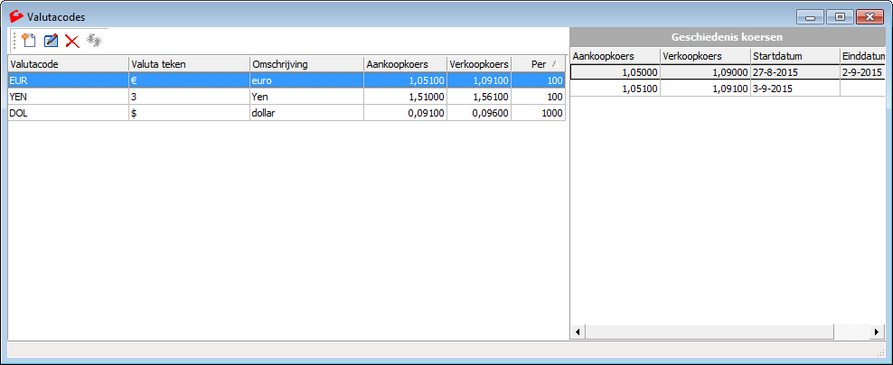Screen dimensions: 893x365
Task: Click the Geschiedenis koersen panel header
Action: coord(727,38)
